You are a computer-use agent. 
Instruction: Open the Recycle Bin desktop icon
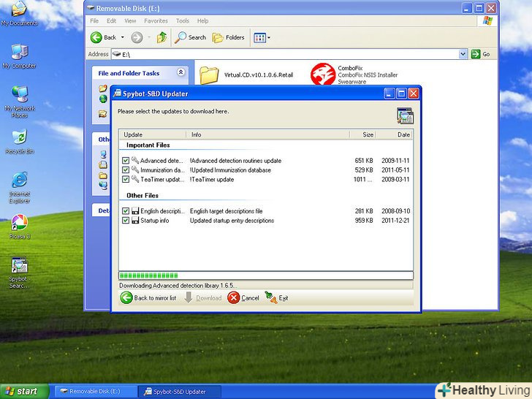point(19,137)
